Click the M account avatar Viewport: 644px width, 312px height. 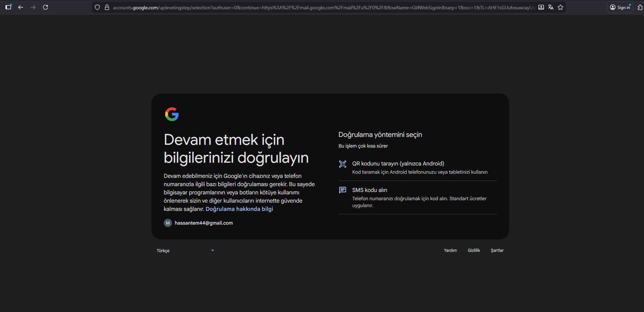[x=168, y=223]
